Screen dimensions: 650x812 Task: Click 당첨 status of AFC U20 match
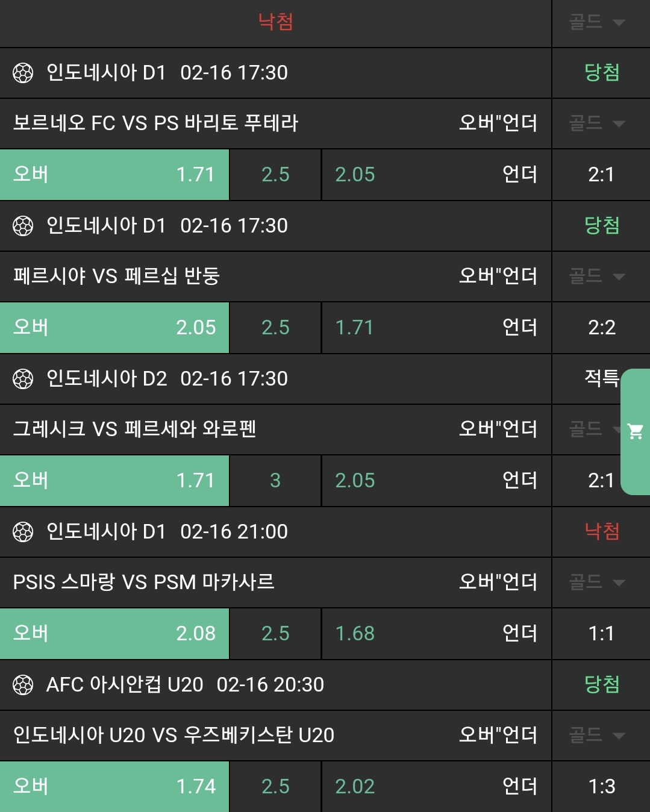click(x=601, y=685)
